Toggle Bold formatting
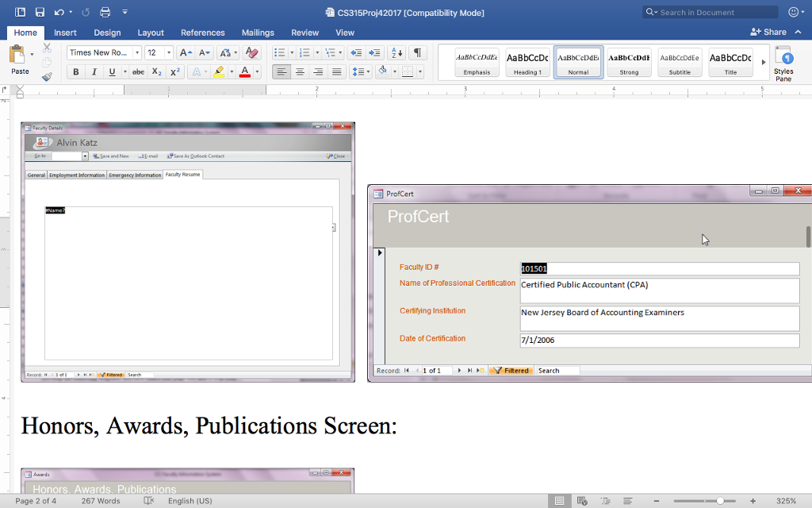The width and height of the screenshot is (812, 508). tap(76, 71)
